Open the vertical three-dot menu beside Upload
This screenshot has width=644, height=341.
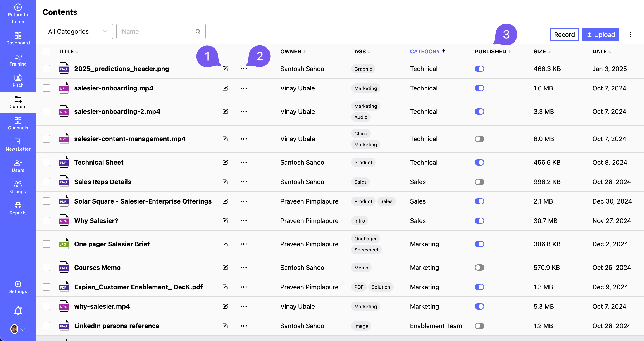(x=630, y=34)
